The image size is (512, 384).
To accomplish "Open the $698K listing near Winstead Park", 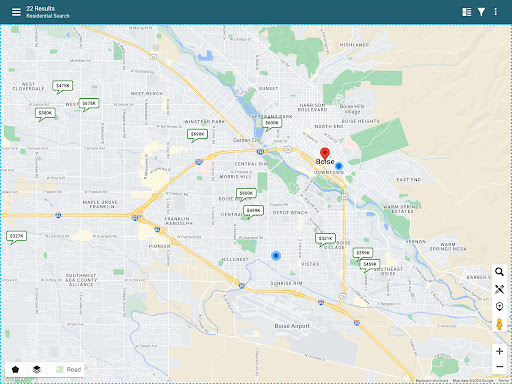I will (x=197, y=134).
